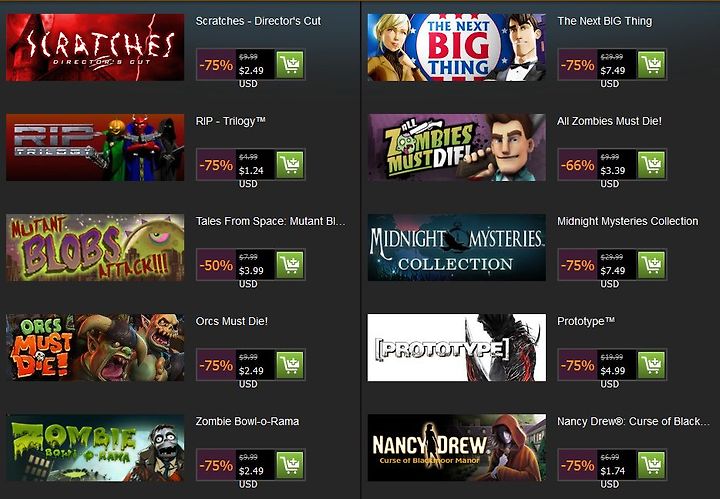This screenshot has height=499, width=720.
Task: Add The Next BIG Thing to cart
Action: (x=651, y=65)
